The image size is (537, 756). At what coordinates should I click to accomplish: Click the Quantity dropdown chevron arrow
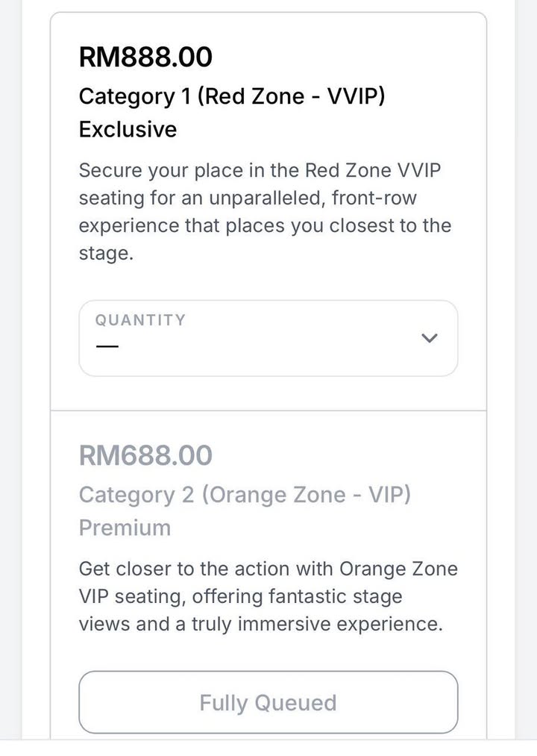pos(429,338)
